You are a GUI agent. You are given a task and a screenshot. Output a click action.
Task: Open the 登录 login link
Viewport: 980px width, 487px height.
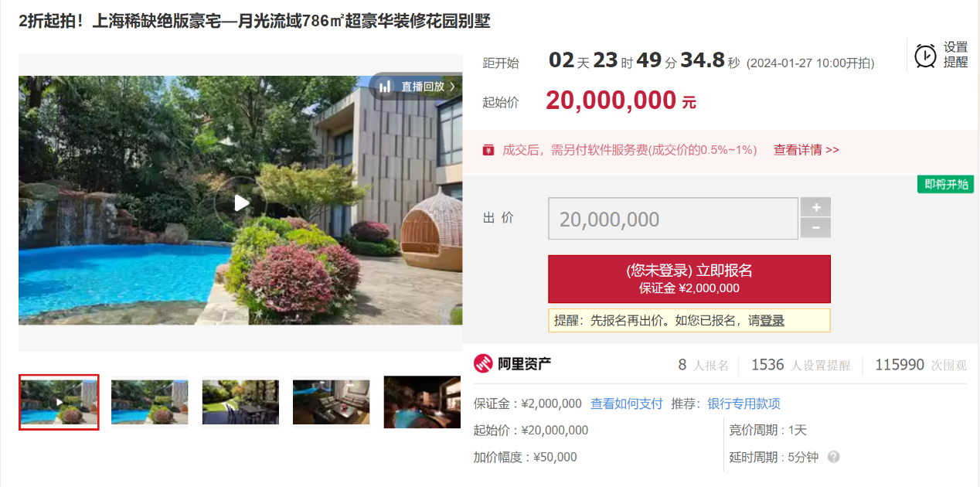772,321
